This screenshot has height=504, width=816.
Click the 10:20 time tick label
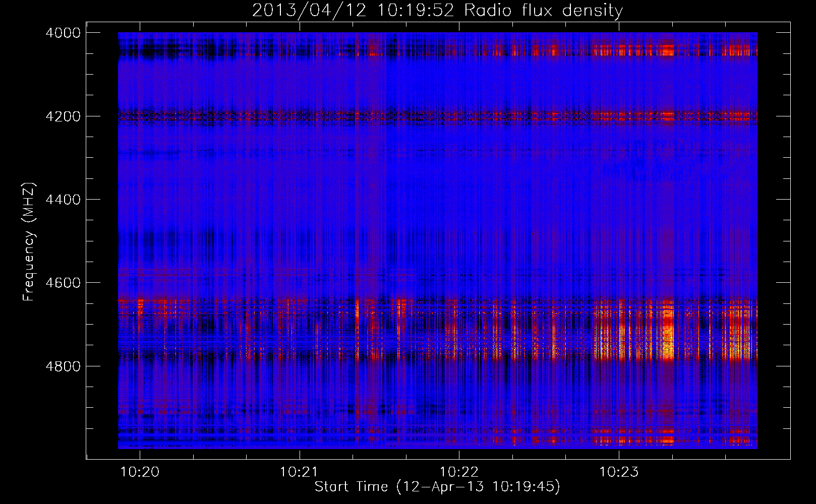point(140,472)
